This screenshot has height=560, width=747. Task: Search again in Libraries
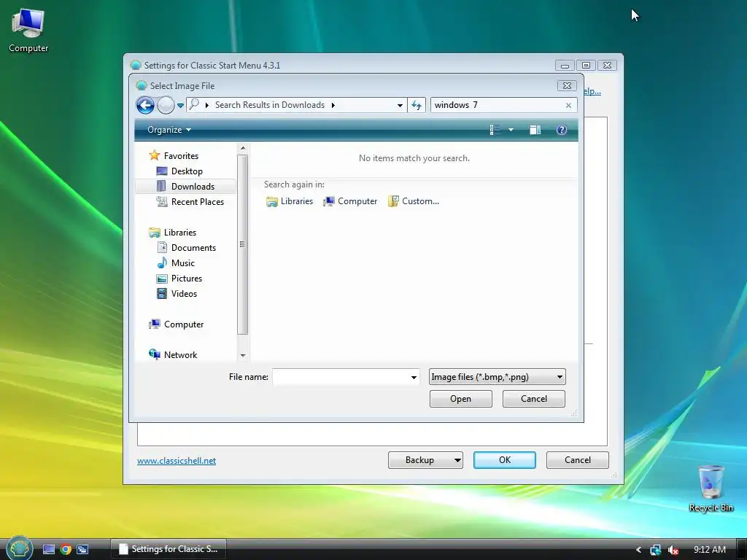(x=290, y=201)
